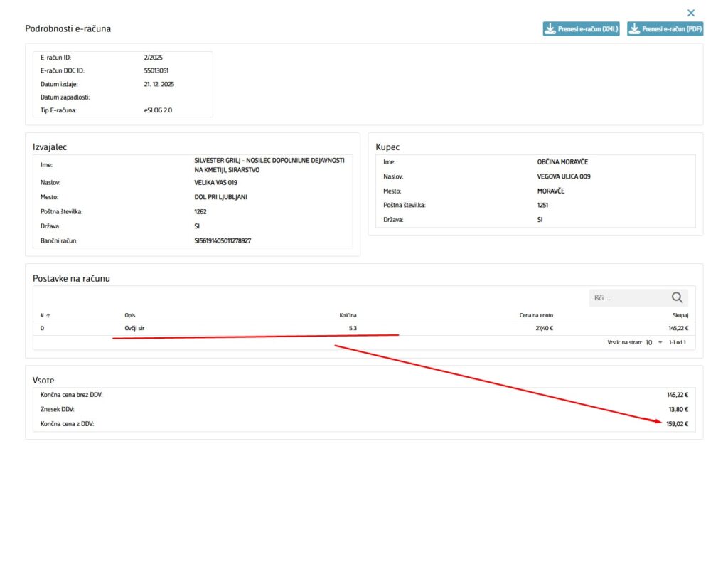Click the 1-1 od 1 pagination label

click(x=677, y=343)
